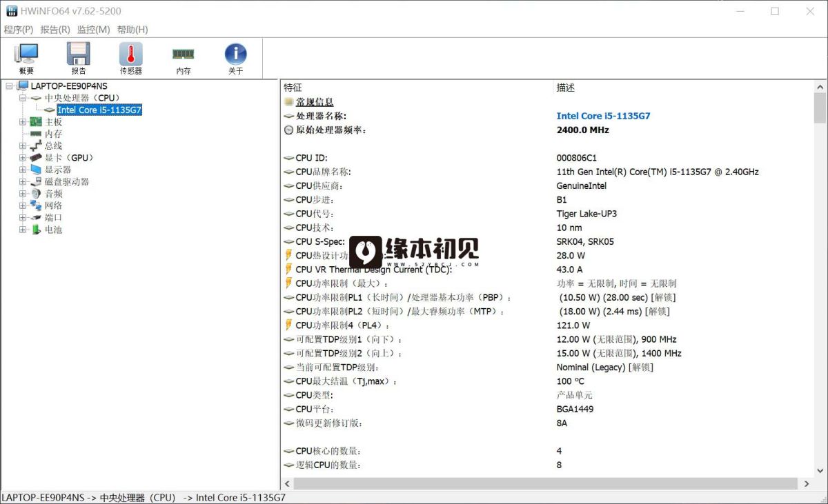The width and height of the screenshot is (828, 504).
Task: Expand the 网络 tree node
Action: coord(23,205)
